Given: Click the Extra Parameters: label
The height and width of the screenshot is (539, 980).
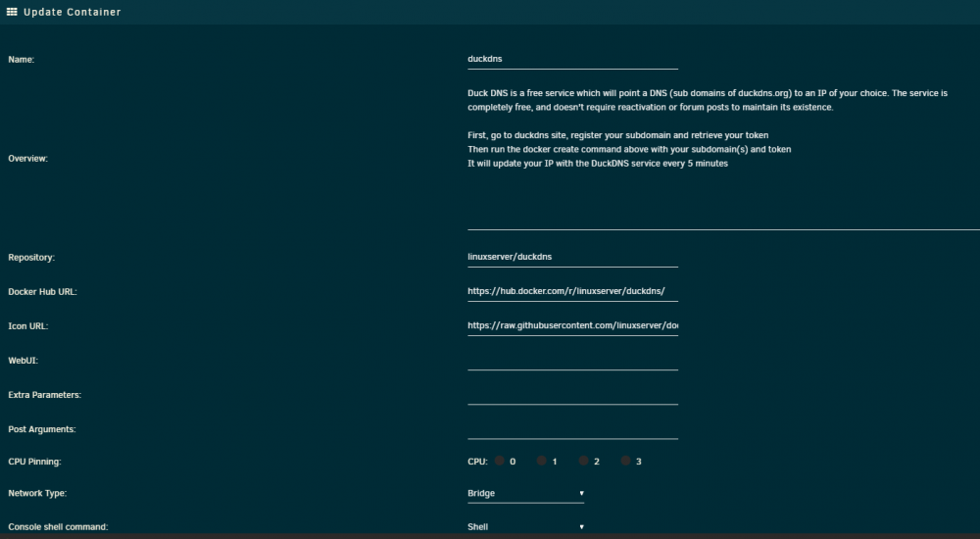Looking at the screenshot, I should click(45, 395).
